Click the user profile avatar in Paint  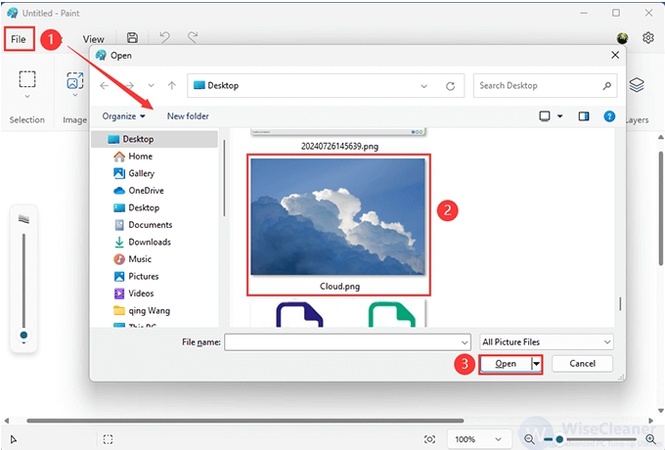click(x=622, y=38)
